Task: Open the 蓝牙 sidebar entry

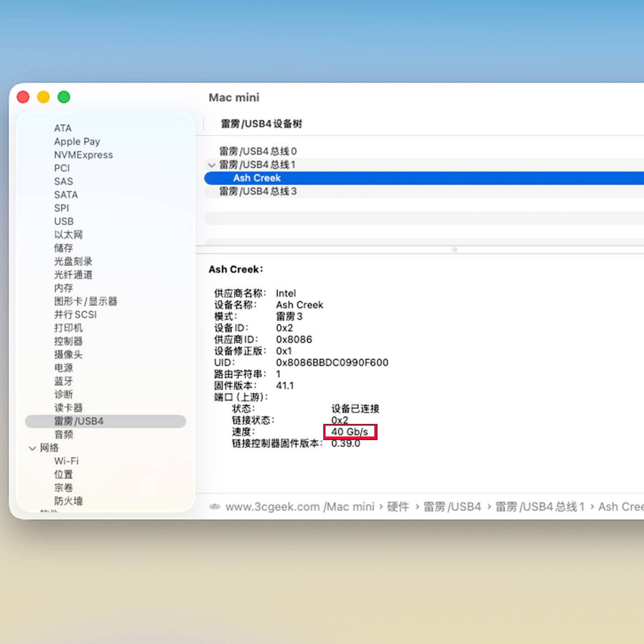Action: click(64, 381)
